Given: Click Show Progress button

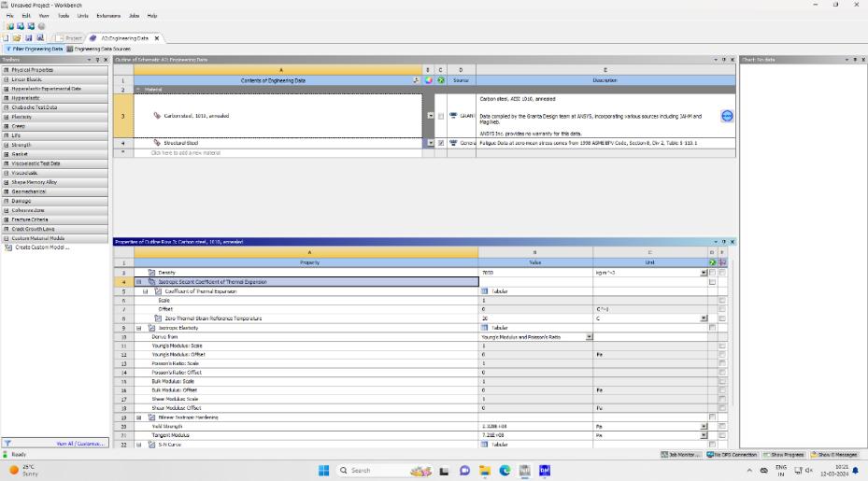Looking at the screenshot, I should pos(783,455).
